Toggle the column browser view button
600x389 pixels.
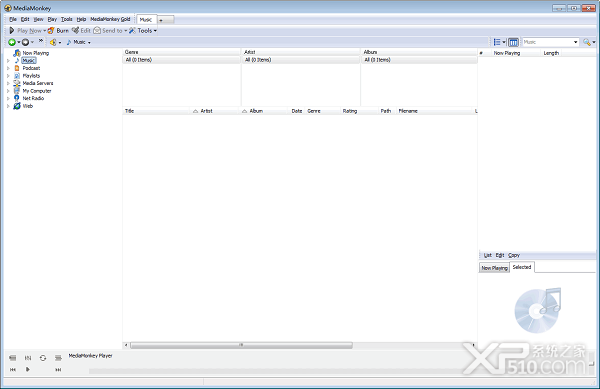[x=513, y=42]
